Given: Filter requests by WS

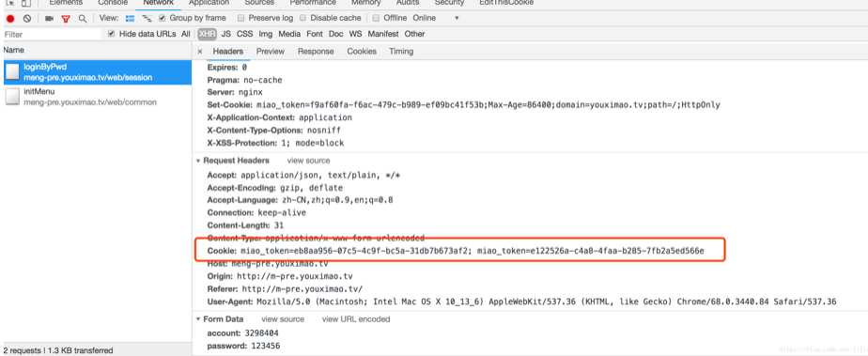Looking at the screenshot, I should coord(355,34).
